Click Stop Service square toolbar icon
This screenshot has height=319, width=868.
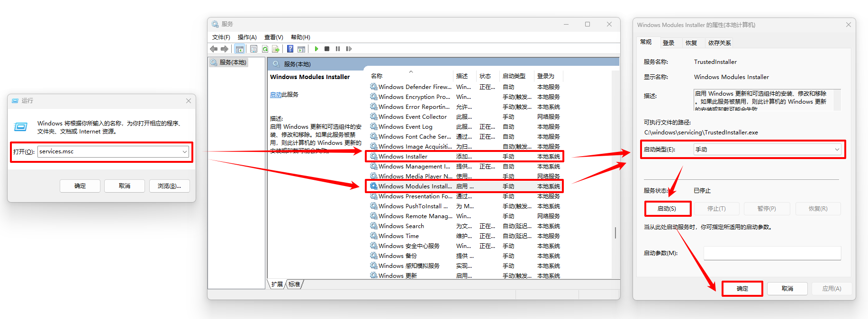coord(327,49)
